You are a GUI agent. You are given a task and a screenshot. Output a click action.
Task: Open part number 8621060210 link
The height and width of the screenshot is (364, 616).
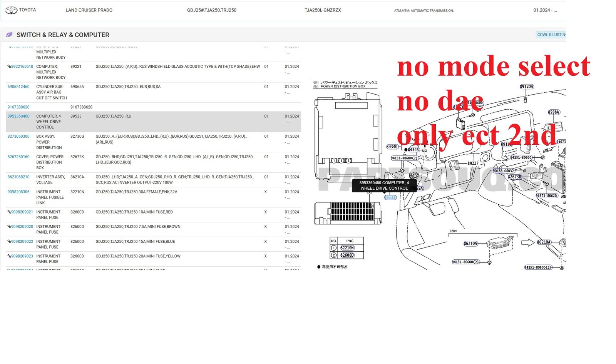18,177
